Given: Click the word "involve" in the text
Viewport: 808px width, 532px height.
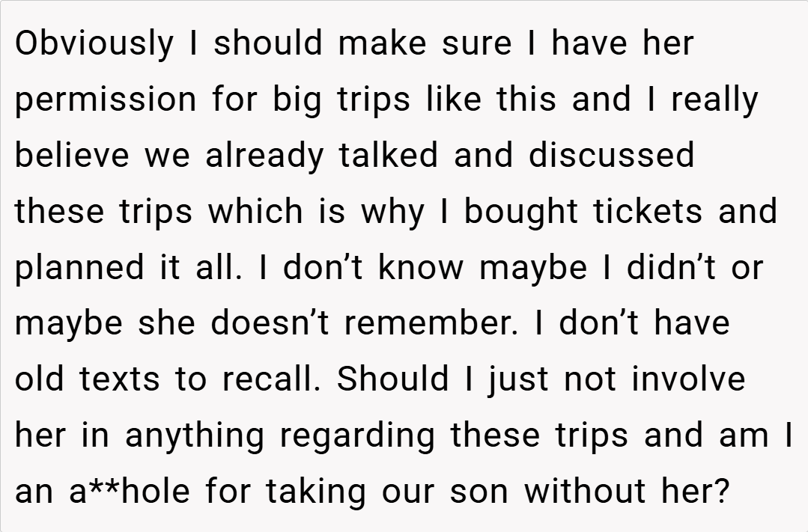Looking at the screenshot, I should 687,380.
